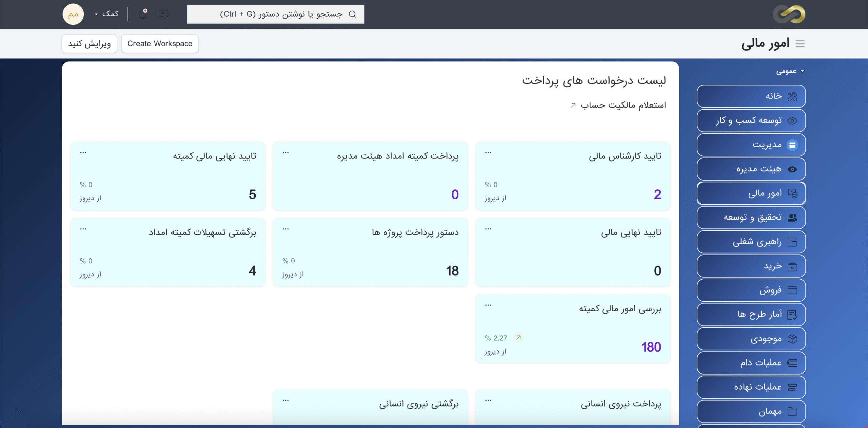The image size is (868, 428).
Task: Click the مهمان folder icon
Action: [792, 411]
